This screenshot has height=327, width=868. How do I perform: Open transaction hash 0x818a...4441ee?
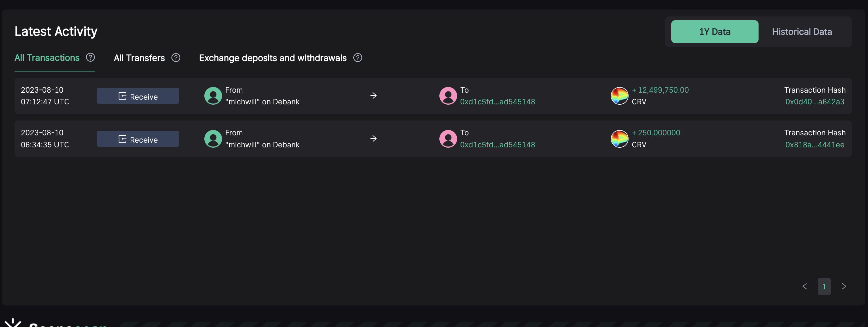[x=815, y=145]
